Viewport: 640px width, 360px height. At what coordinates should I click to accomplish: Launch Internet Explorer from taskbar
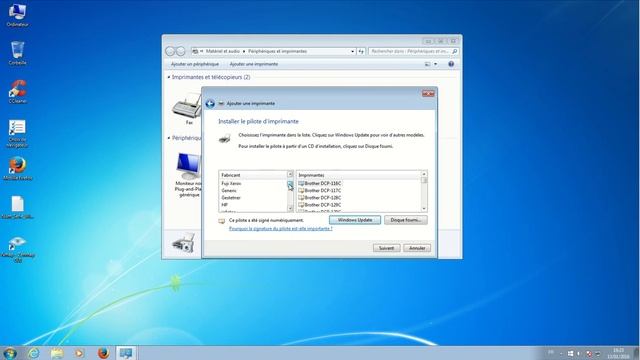tap(33, 353)
